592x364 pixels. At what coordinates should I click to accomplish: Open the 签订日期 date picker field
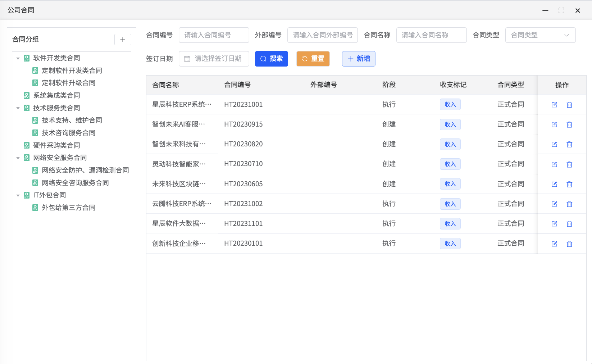[x=214, y=59]
